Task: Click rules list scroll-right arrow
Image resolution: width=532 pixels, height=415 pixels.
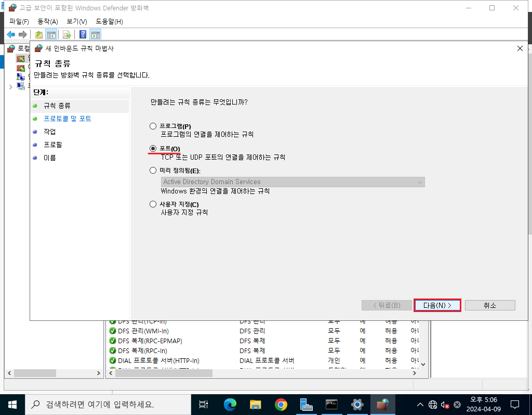Action: [x=414, y=373]
